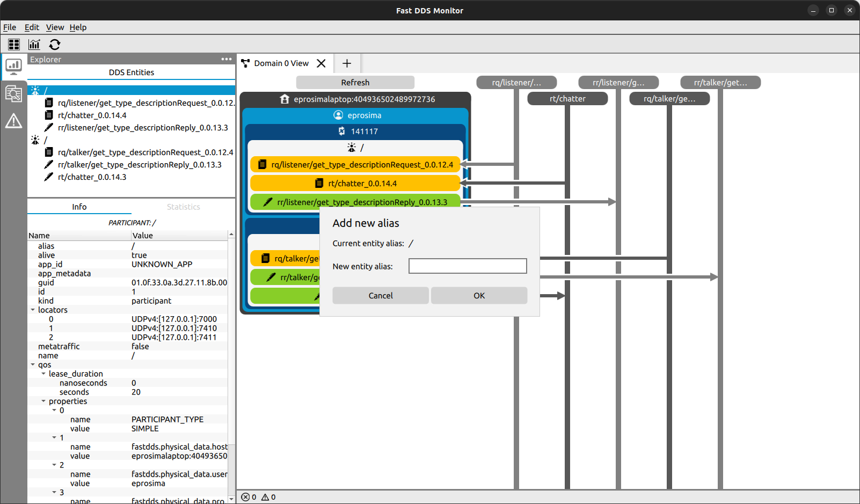
Task: Click the Refresh button in domain view
Action: tap(355, 83)
